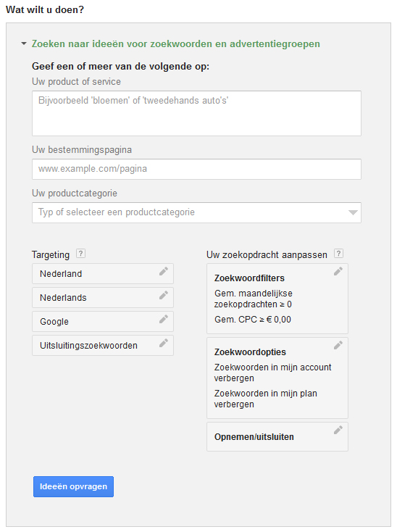
Task: Select the Nederland targeting box
Action: point(103,273)
